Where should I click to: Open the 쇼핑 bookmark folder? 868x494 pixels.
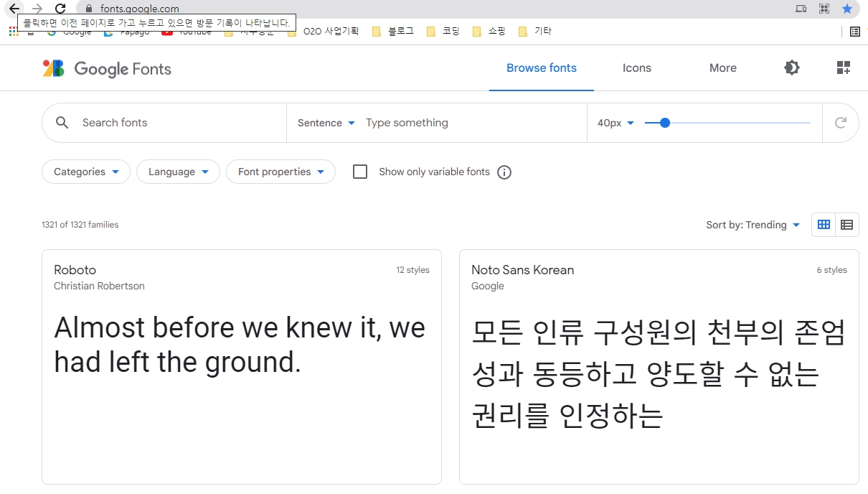pyautogui.click(x=489, y=31)
